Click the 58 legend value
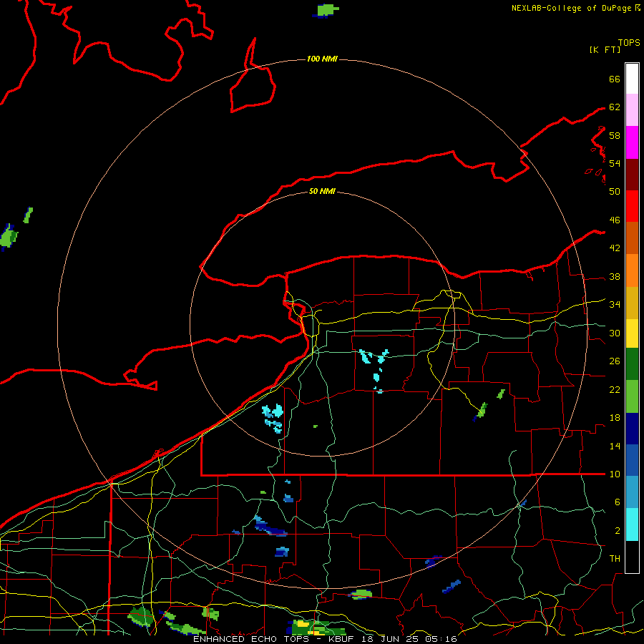Viewport: 644px width, 644px height. tap(615, 135)
